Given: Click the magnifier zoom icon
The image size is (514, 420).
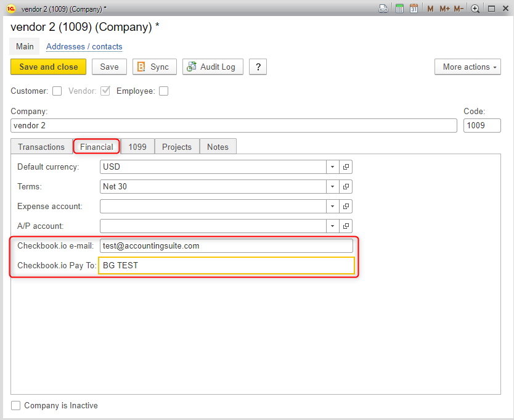Looking at the screenshot, I should 475,8.
